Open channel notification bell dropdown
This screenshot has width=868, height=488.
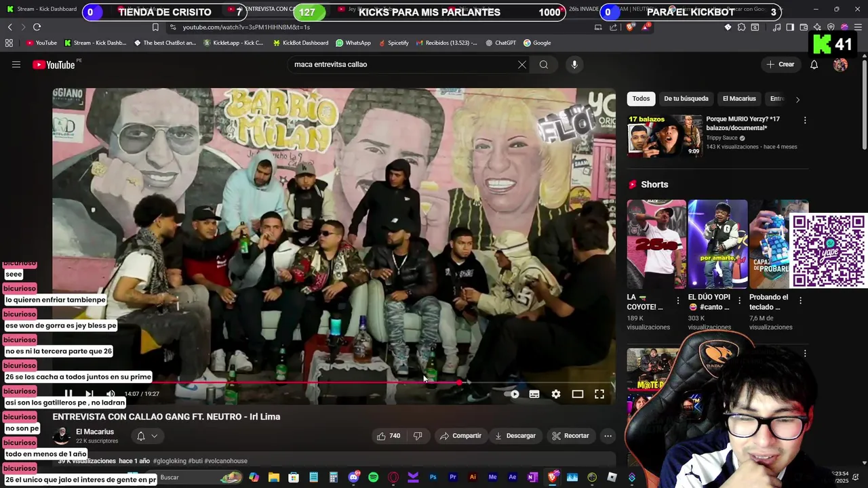click(x=147, y=436)
